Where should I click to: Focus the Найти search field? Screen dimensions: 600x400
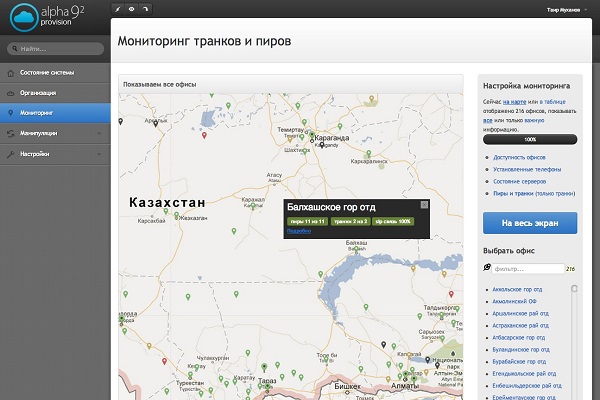pyautogui.click(x=55, y=49)
